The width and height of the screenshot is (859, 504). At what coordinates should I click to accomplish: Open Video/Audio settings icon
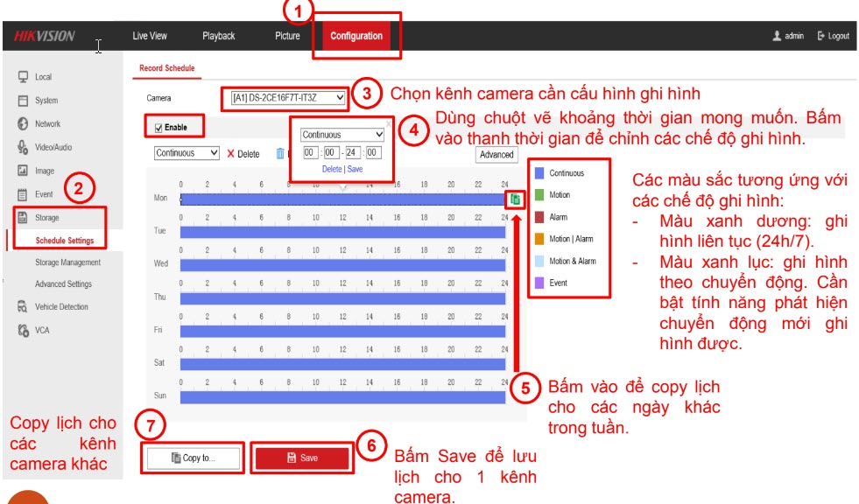tap(23, 147)
